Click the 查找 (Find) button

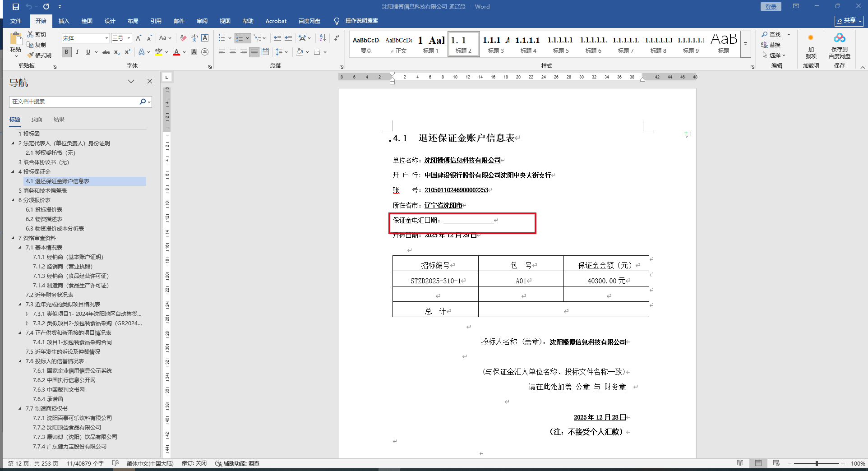(771, 34)
